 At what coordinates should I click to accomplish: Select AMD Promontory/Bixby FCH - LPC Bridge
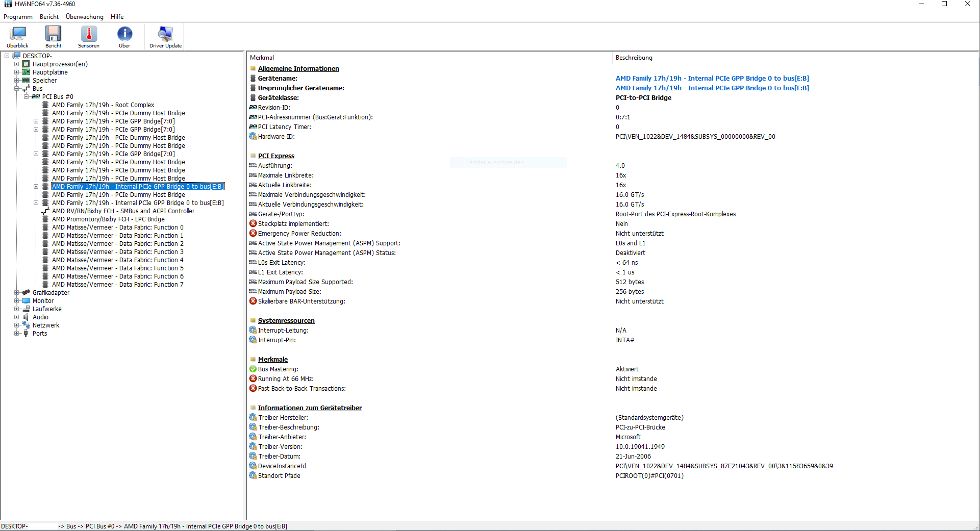(x=108, y=219)
